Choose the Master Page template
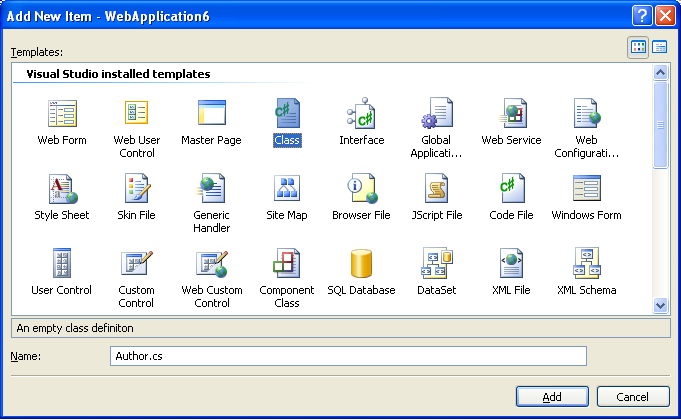The image size is (681, 420). 211,113
